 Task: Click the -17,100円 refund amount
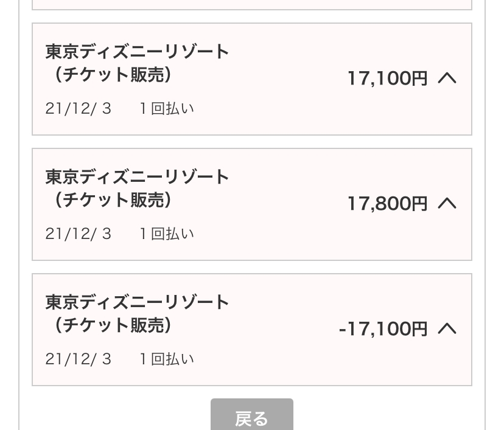383,328
